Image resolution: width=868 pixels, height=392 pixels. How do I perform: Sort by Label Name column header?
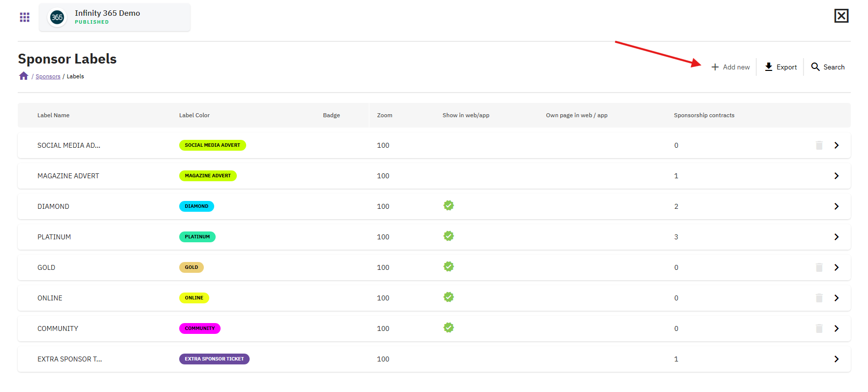click(53, 115)
